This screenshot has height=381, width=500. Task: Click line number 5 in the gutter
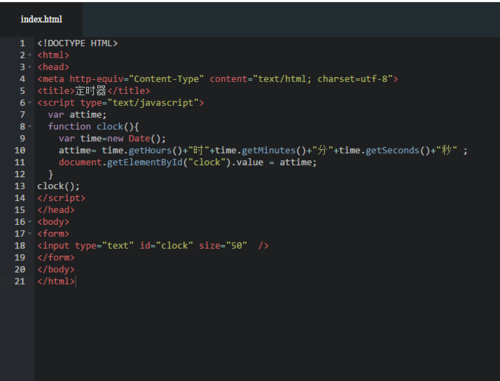(x=22, y=91)
